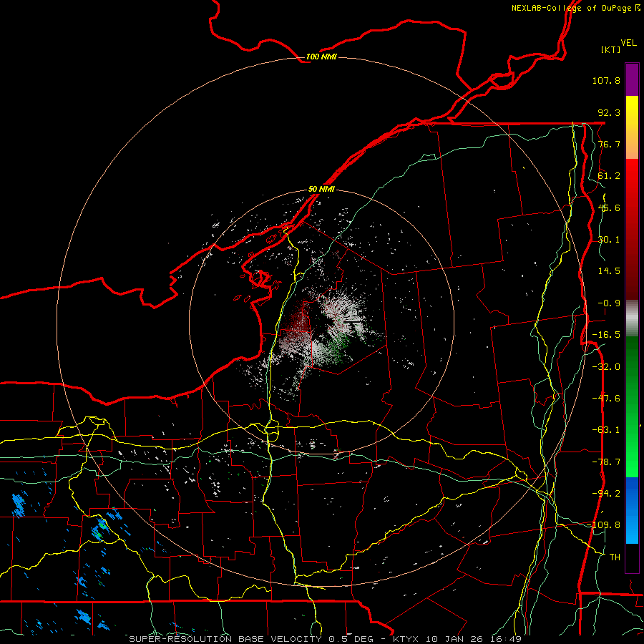Pick the yellow-orange segment of the color bar
644x644 pixels.
pos(632,127)
